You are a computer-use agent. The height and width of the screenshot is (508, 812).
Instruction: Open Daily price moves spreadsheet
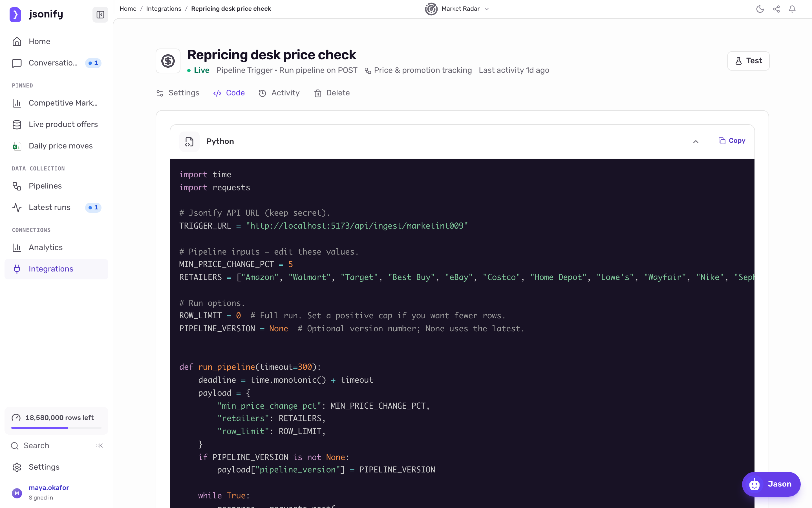[56, 146]
